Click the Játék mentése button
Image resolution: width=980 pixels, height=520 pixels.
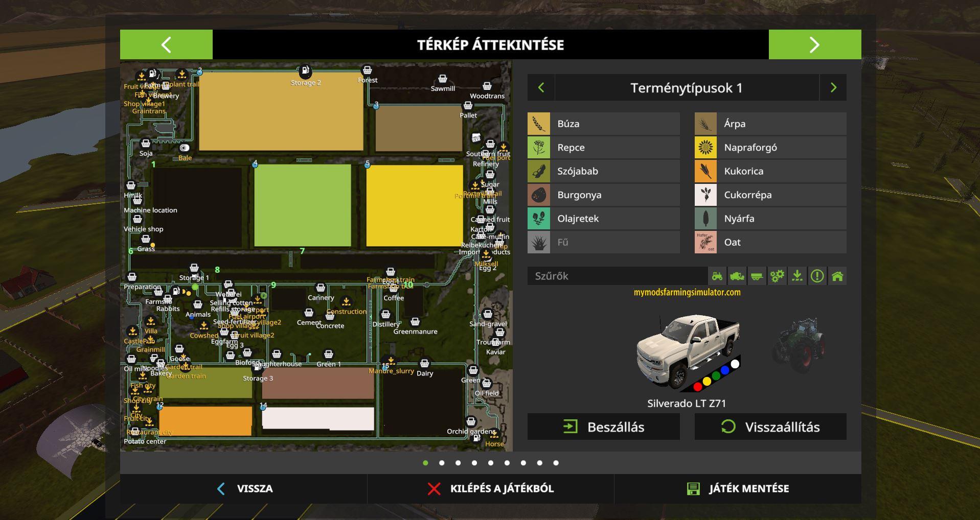click(x=738, y=489)
